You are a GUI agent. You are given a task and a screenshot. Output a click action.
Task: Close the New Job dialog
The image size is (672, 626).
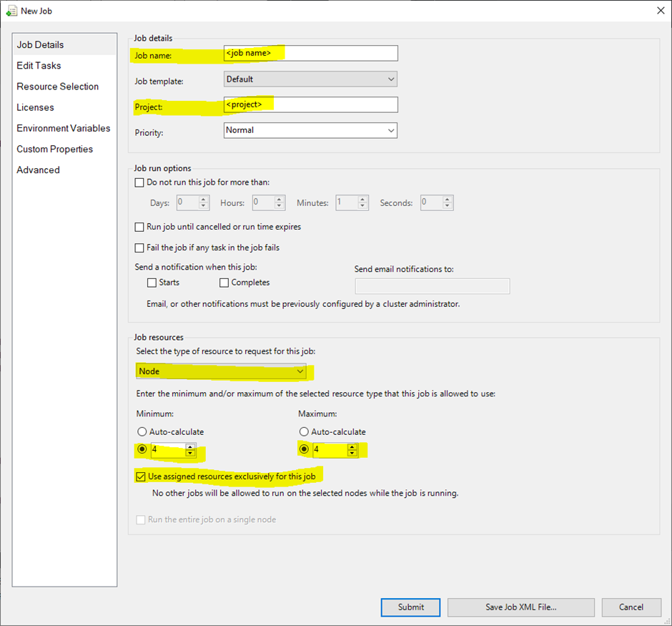(661, 11)
